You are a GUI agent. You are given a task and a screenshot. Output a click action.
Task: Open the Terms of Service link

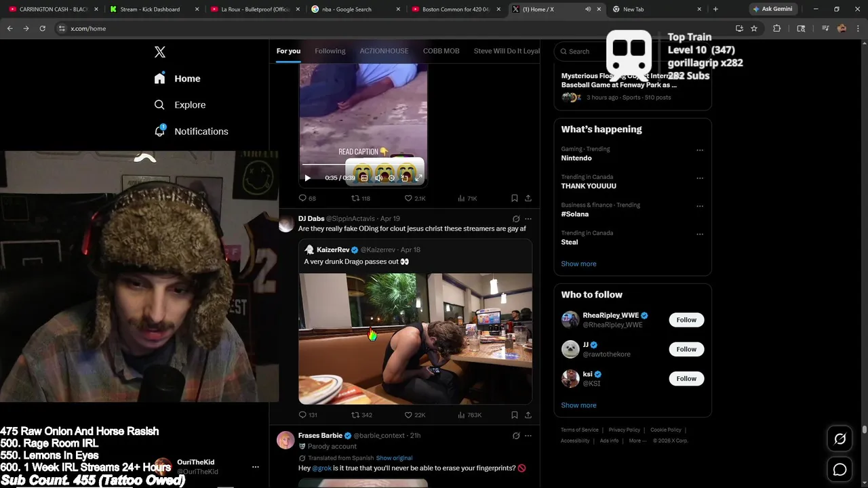pyautogui.click(x=580, y=430)
